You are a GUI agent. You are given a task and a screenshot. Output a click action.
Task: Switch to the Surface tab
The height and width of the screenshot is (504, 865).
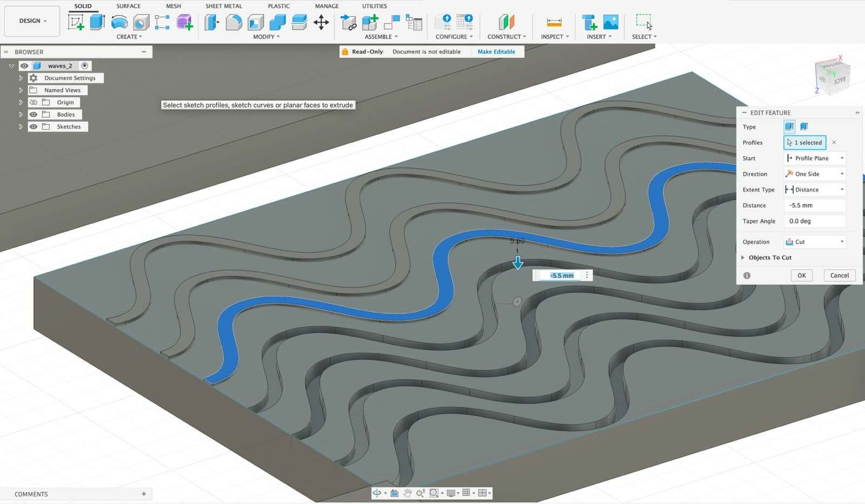click(x=128, y=6)
